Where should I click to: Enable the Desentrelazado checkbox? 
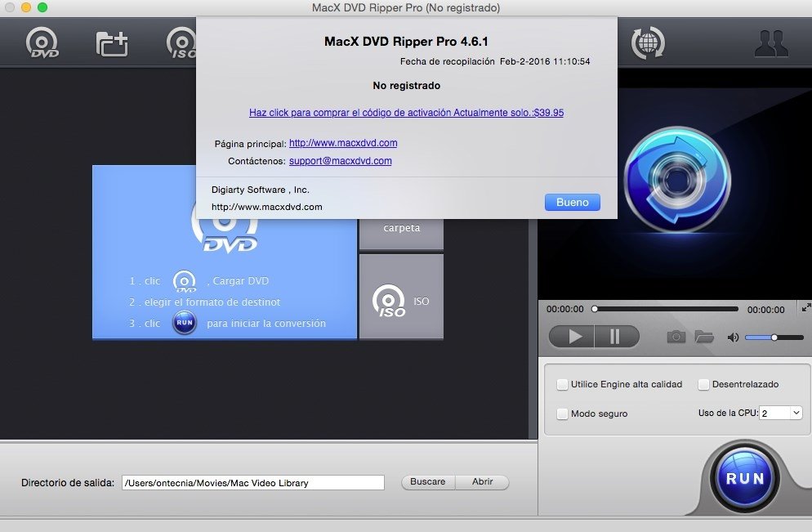tap(703, 384)
